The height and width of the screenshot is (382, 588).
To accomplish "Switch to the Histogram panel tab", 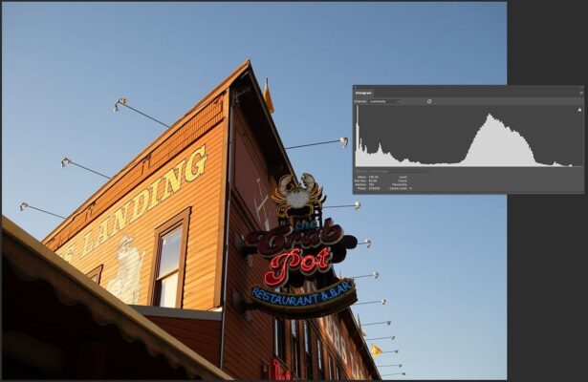I will click(x=363, y=93).
